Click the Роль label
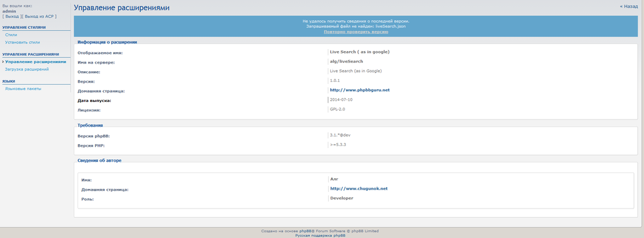Viewport: 644px width, 238px height. 87,200
